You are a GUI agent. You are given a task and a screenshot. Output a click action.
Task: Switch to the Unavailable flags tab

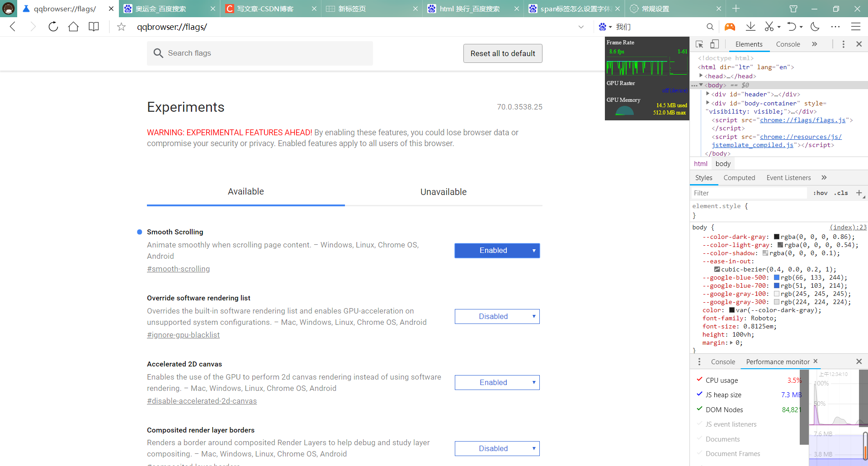coord(443,191)
